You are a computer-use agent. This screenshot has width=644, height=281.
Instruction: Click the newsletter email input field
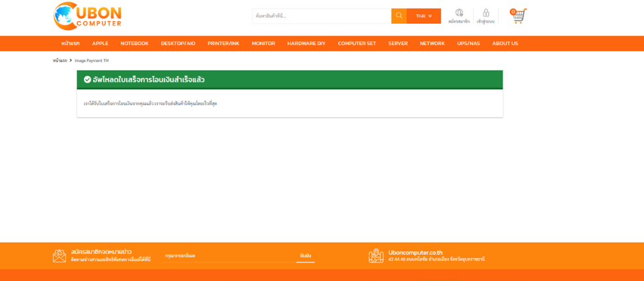[228, 256]
